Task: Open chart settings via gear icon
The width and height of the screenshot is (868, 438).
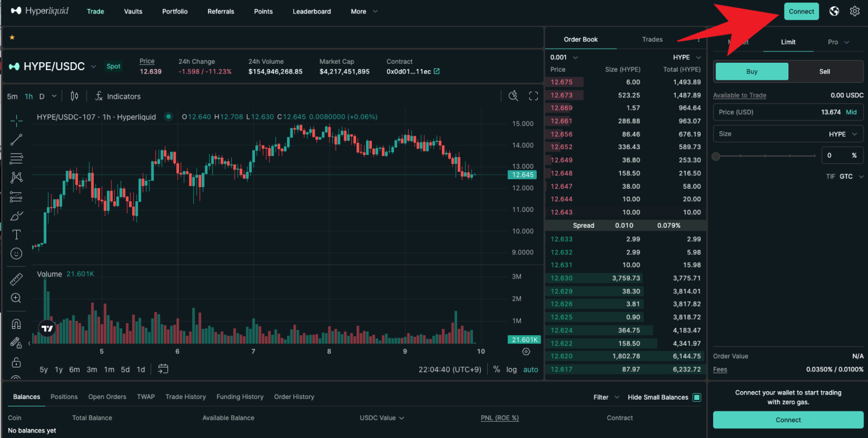Action: point(526,352)
